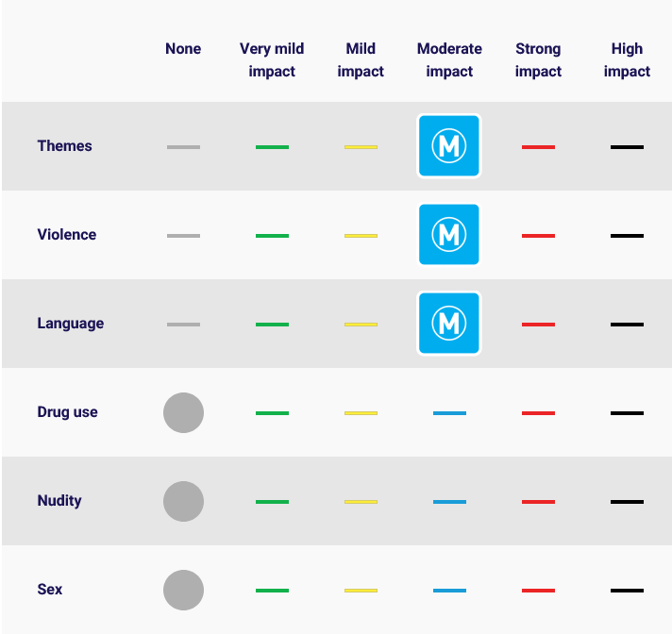Click the Strong impact column header

point(538,60)
